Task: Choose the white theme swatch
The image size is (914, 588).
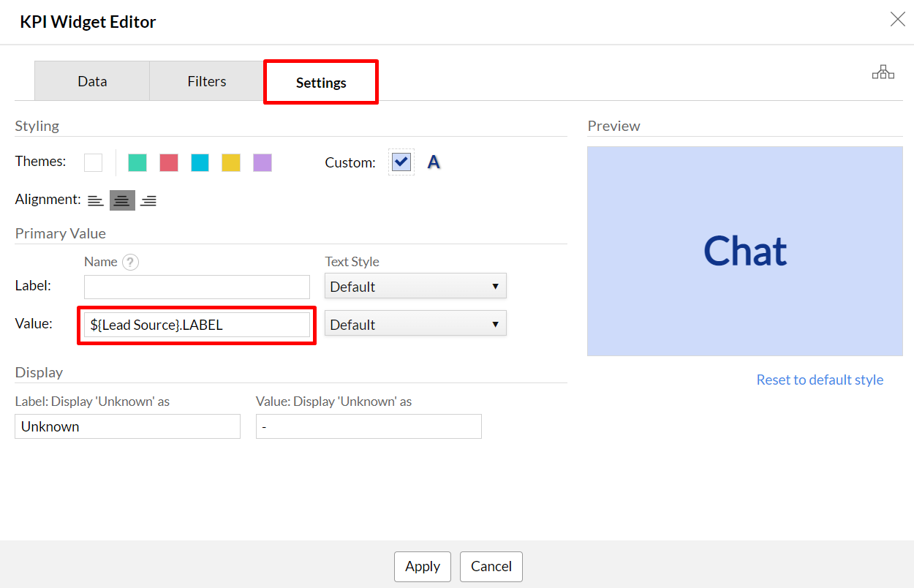Action: click(x=93, y=162)
